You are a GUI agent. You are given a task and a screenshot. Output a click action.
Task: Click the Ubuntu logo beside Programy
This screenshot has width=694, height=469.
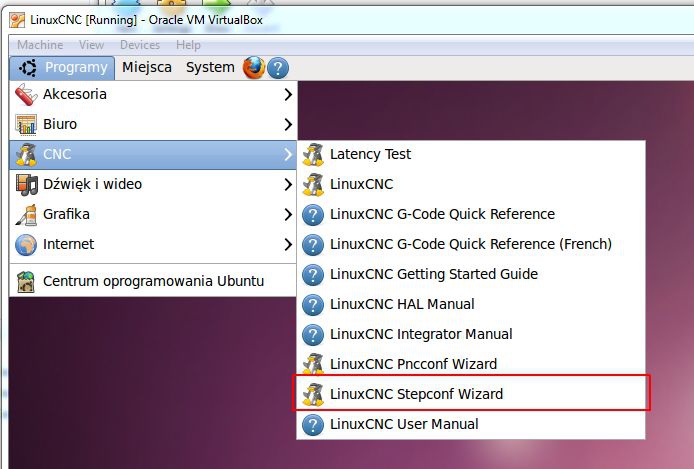tap(28, 68)
